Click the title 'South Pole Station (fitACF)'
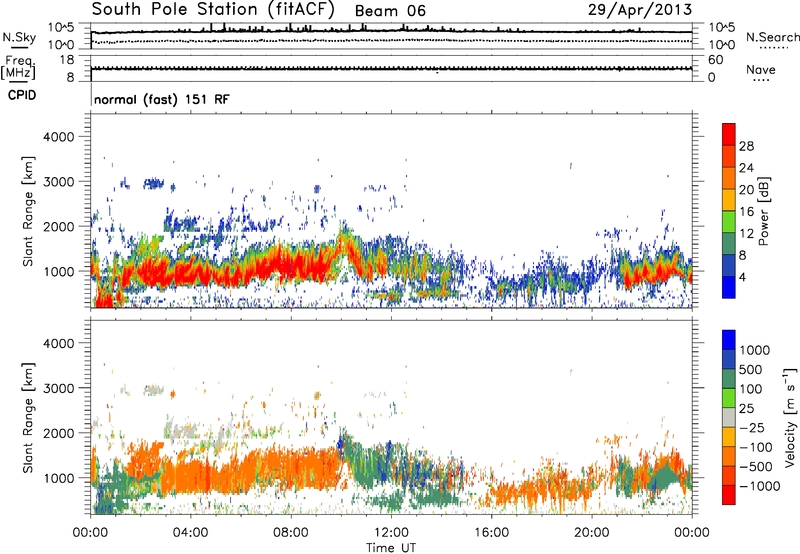Viewport: 800px width, 554px height. tap(213, 9)
